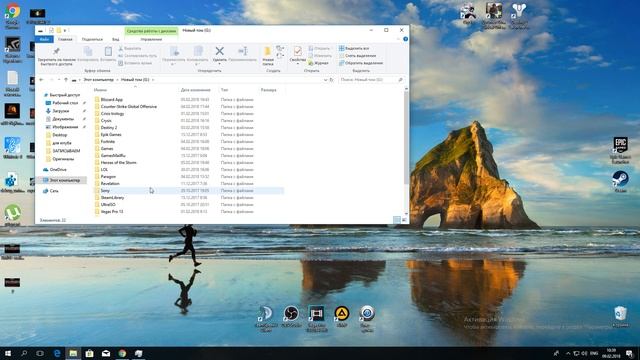Select the Destiny 2 folder
Screen dimensions: 640x360
click(x=109, y=127)
